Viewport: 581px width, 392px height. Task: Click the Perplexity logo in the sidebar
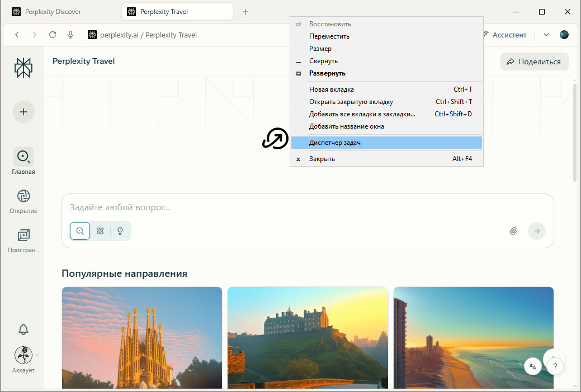coord(23,67)
